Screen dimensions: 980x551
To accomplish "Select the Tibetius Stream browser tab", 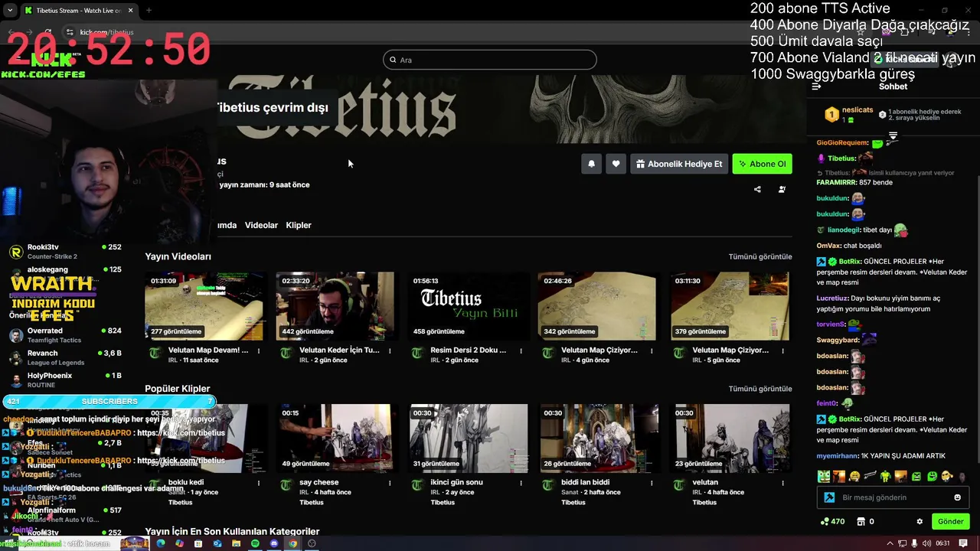I will (x=78, y=10).
